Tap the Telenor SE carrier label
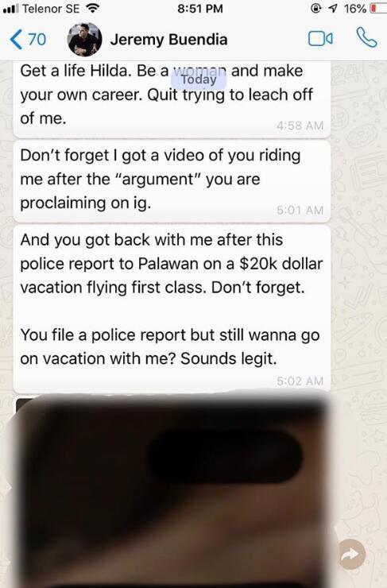387x588 pixels. pyautogui.click(x=51, y=8)
